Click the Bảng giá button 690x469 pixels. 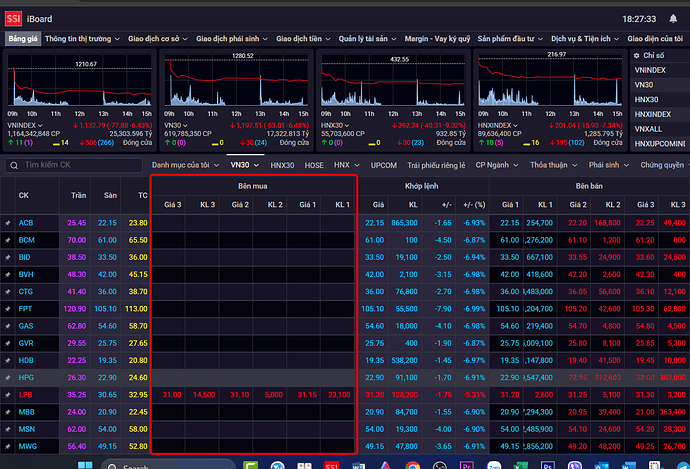pos(22,38)
